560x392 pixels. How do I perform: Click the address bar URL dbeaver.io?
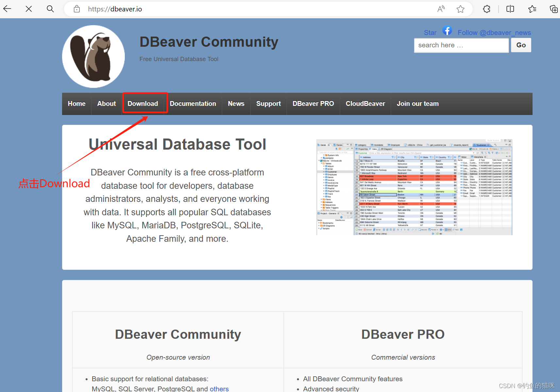(115, 9)
